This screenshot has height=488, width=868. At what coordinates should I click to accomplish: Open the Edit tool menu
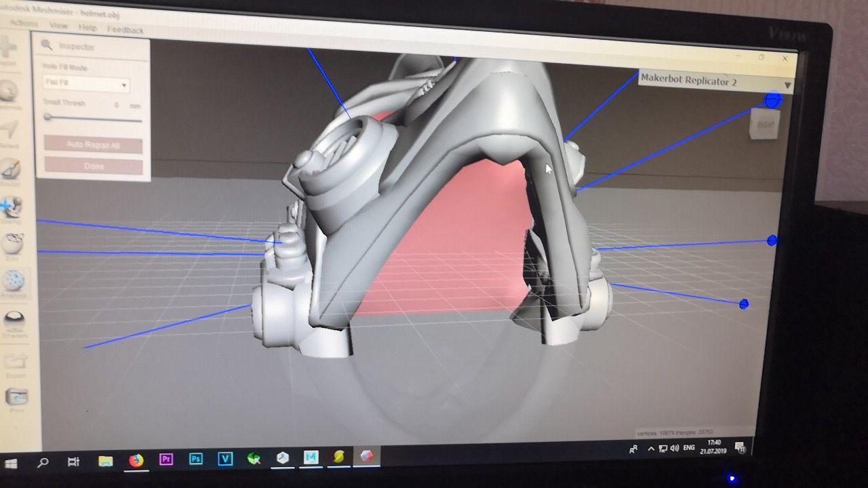click(12, 245)
